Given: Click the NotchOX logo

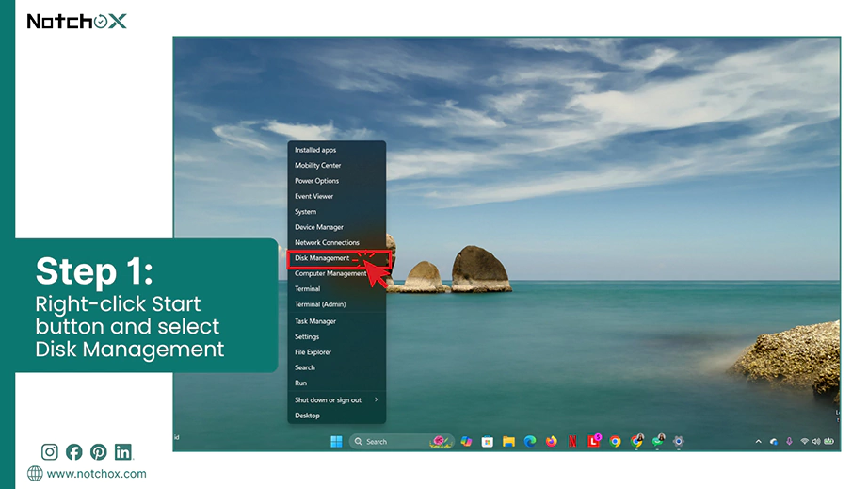Looking at the screenshot, I should pos(77,22).
